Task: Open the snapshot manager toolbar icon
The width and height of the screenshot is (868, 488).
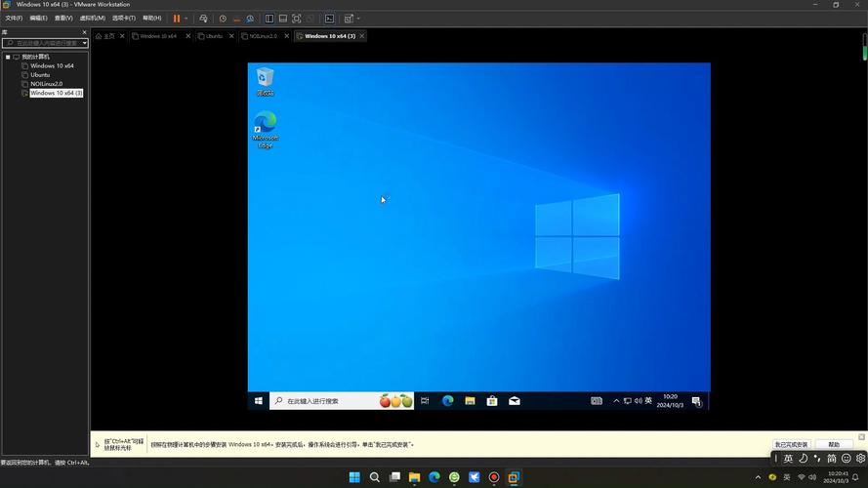Action: pyautogui.click(x=250, y=19)
